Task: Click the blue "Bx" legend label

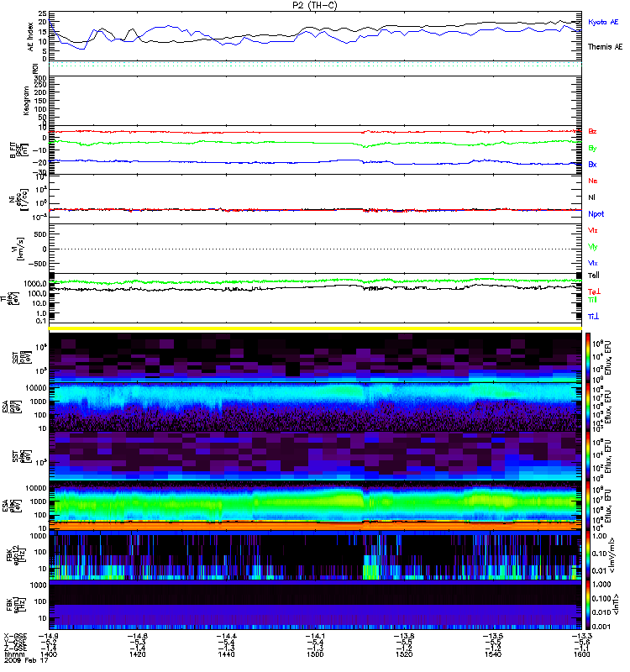Action: (592, 164)
